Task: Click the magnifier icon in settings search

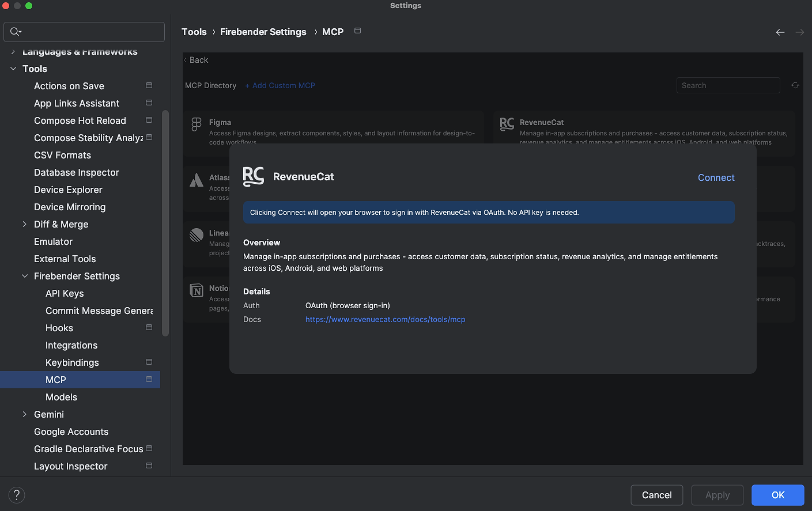Action: 16,32
